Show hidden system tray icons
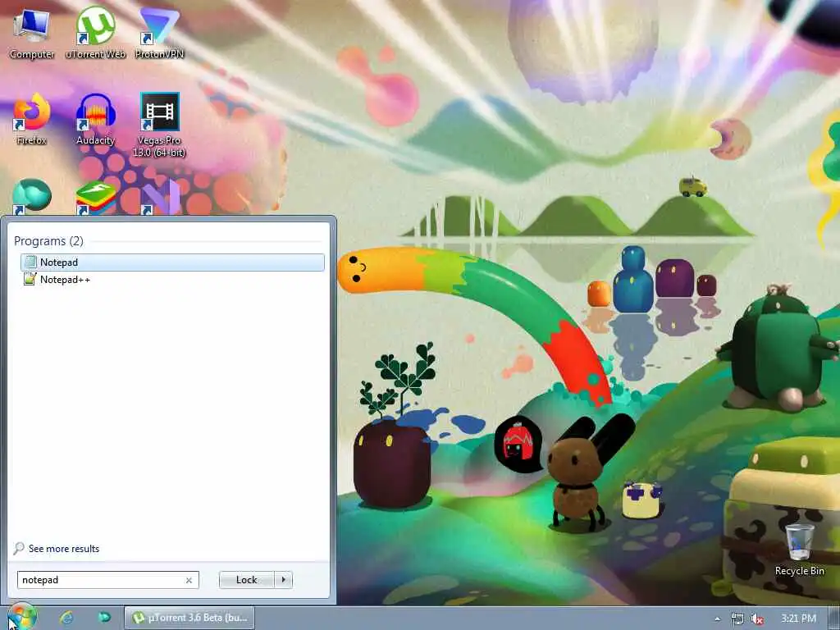This screenshot has width=840, height=630. tap(717, 619)
